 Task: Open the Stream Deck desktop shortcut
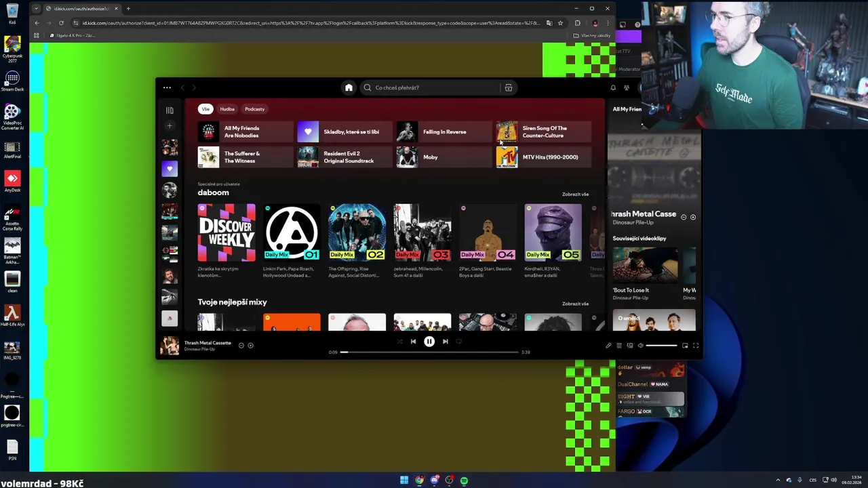click(12, 81)
